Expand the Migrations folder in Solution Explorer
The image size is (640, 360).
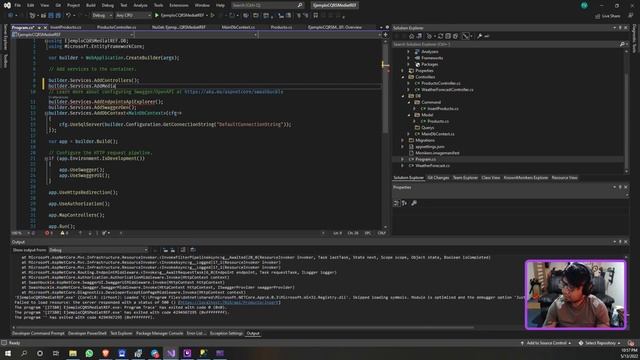[403, 140]
